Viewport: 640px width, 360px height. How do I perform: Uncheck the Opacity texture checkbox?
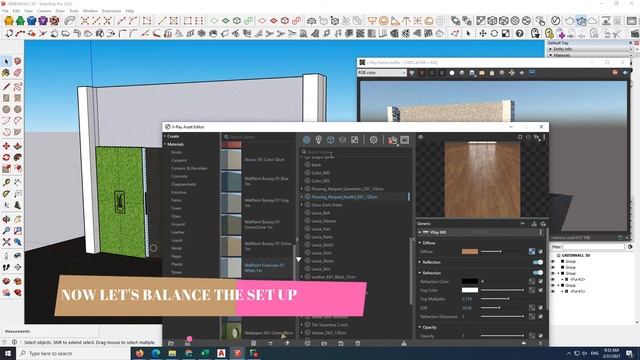click(540, 336)
